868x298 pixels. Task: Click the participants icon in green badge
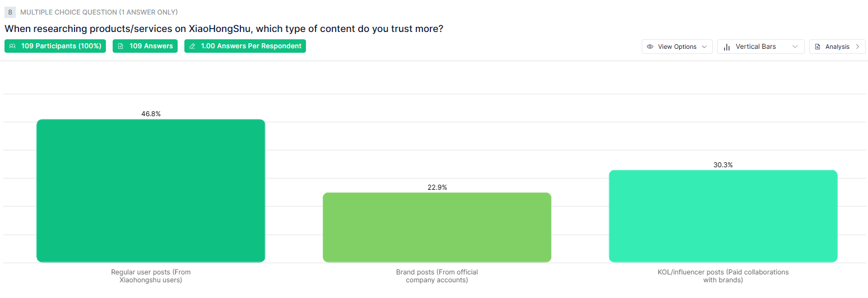tap(13, 46)
